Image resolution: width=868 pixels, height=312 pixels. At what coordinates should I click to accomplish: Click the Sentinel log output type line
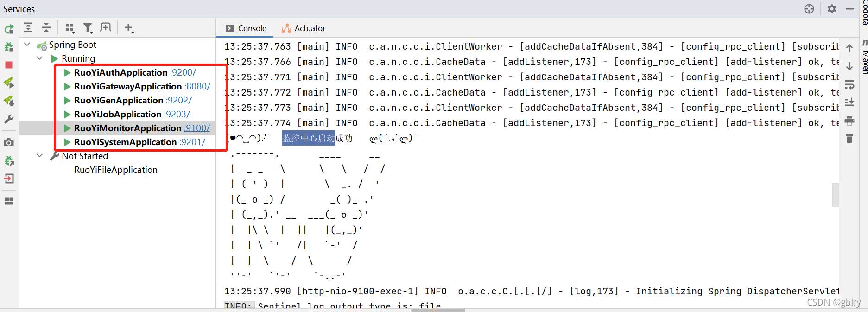tap(333, 306)
